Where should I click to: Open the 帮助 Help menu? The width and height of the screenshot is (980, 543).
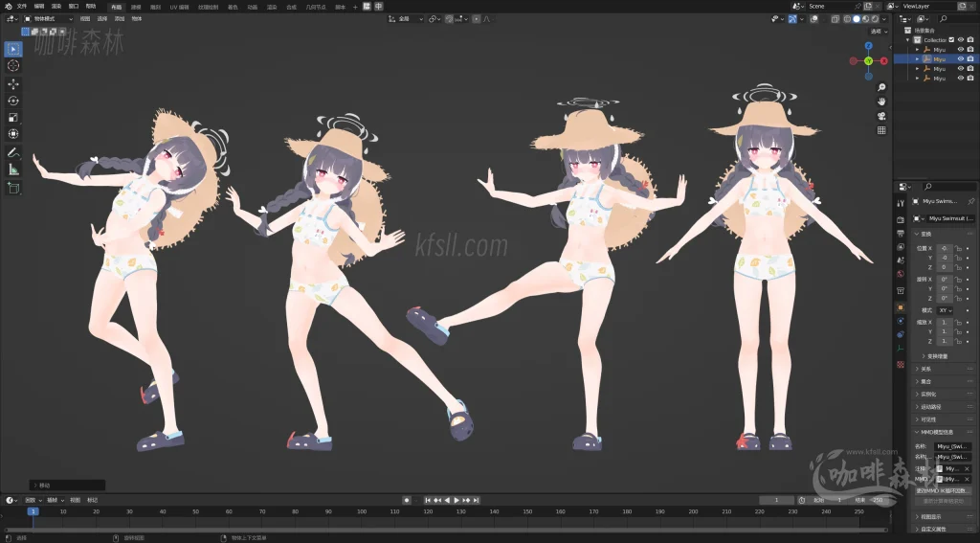[x=91, y=7]
